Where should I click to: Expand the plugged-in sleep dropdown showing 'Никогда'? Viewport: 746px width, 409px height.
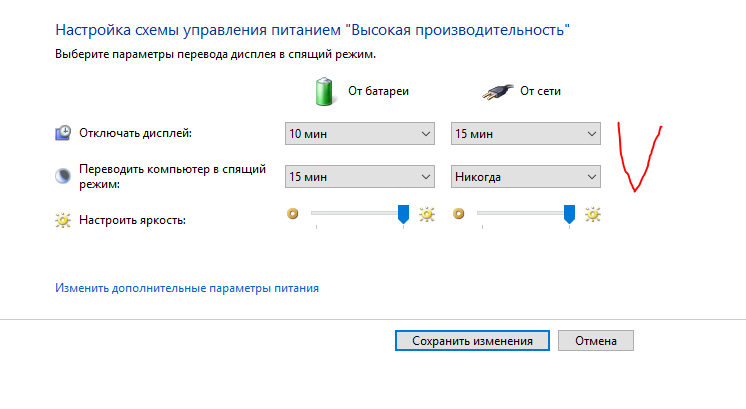(x=525, y=177)
